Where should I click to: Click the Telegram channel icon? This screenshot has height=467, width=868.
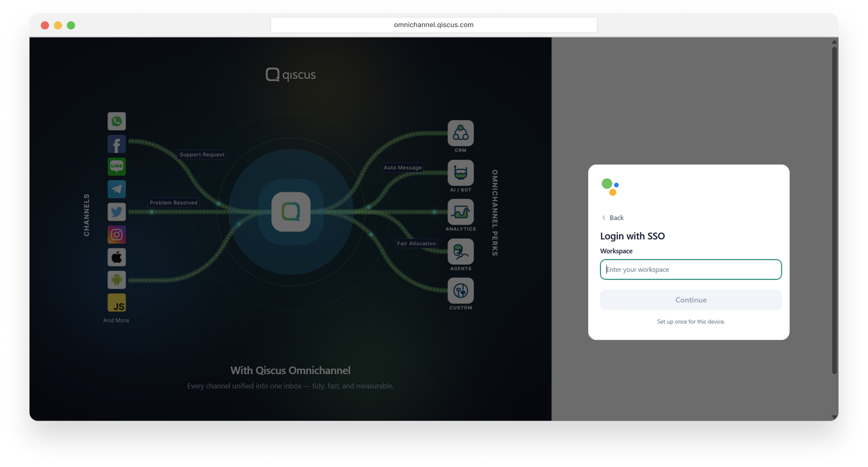(x=117, y=189)
